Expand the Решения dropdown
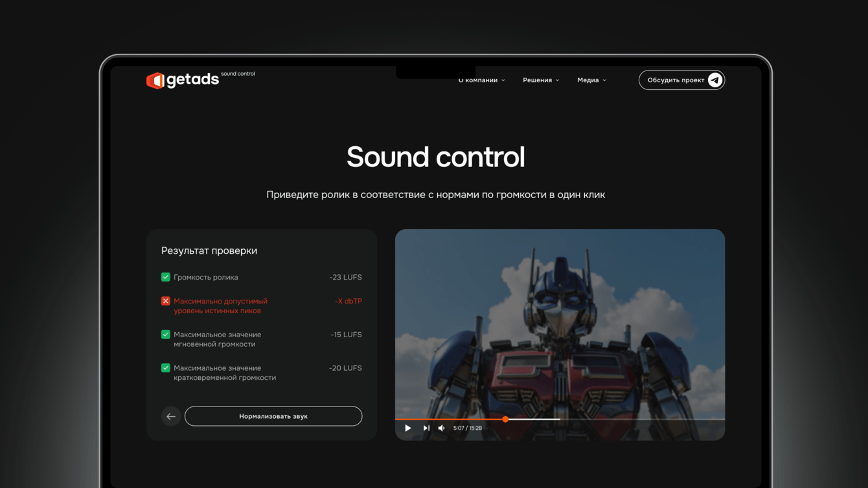 541,80
